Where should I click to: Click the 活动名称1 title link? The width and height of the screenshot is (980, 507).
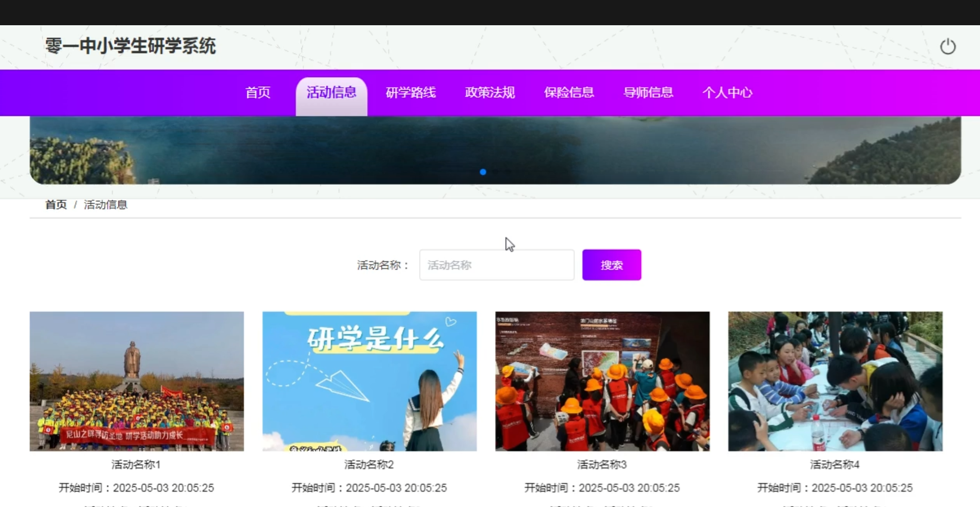(x=136, y=465)
